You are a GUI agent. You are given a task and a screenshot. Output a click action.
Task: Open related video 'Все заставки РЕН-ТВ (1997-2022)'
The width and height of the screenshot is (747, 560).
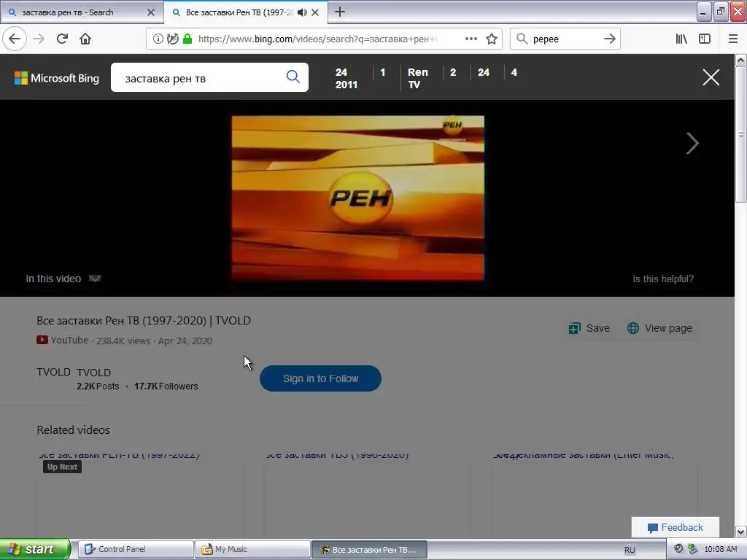(119, 455)
